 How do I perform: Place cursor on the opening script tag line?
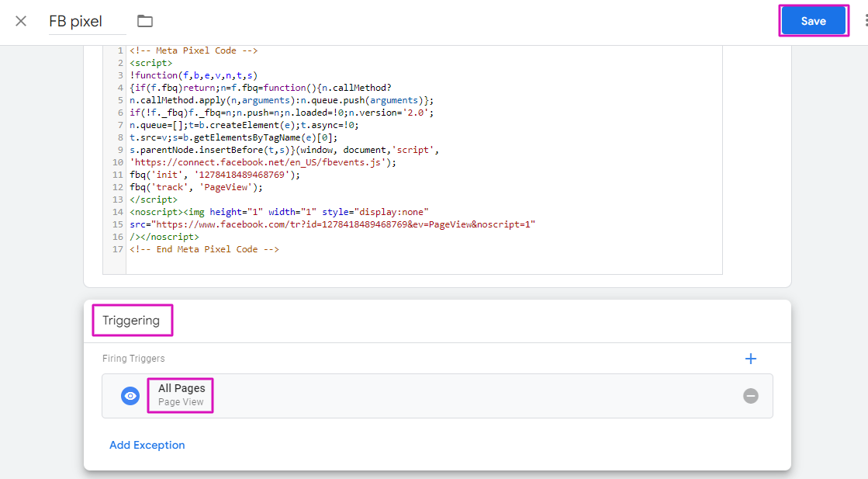[x=151, y=63]
